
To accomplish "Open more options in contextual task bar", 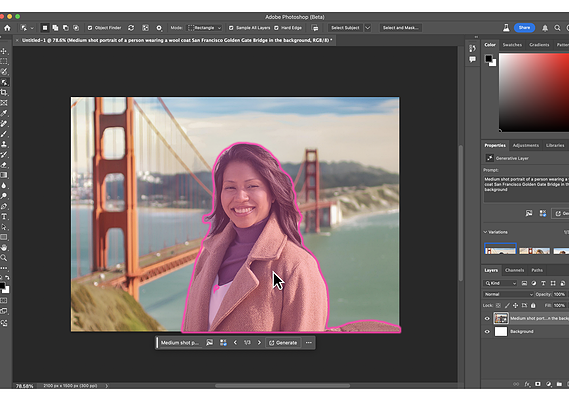I will (309, 342).
